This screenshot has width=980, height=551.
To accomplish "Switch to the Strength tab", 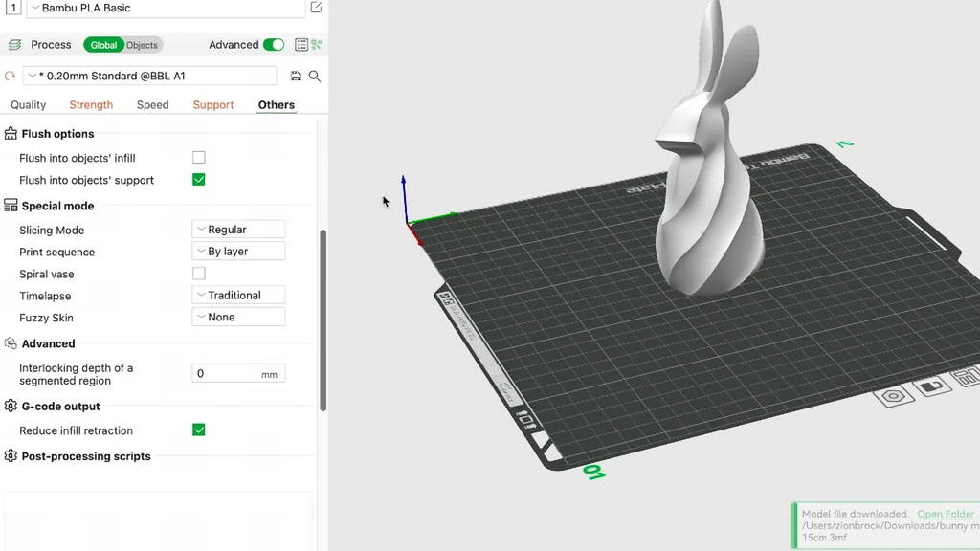I will point(91,105).
